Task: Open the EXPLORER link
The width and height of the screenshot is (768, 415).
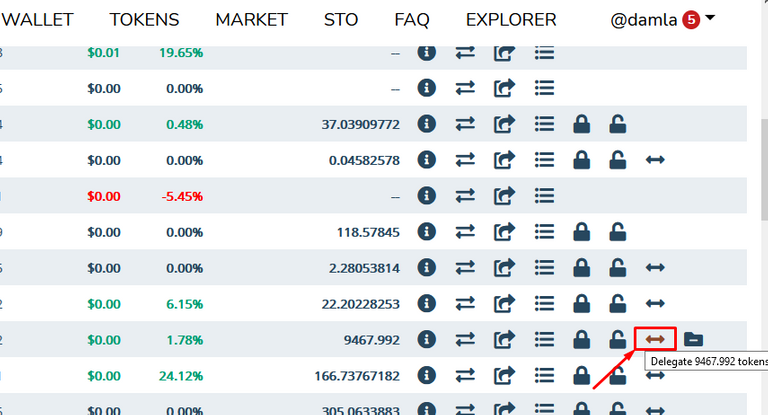Action: [511, 20]
